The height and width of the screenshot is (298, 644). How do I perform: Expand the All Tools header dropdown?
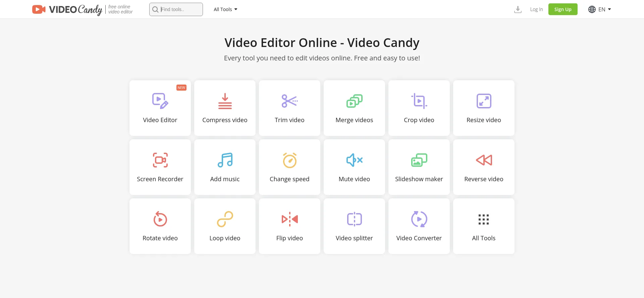point(225,9)
